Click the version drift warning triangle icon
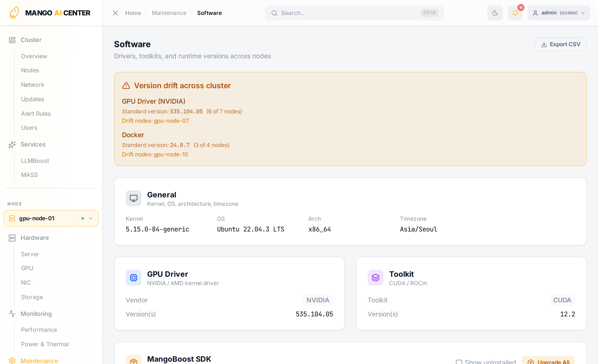 [x=126, y=86]
